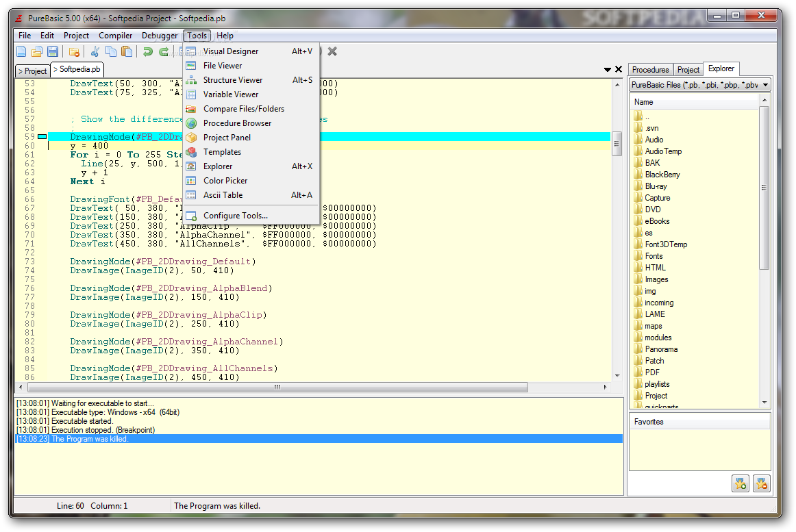796x532 pixels.
Task: Click the Open file toolbar icon
Action: pyautogui.click(x=37, y=51)
